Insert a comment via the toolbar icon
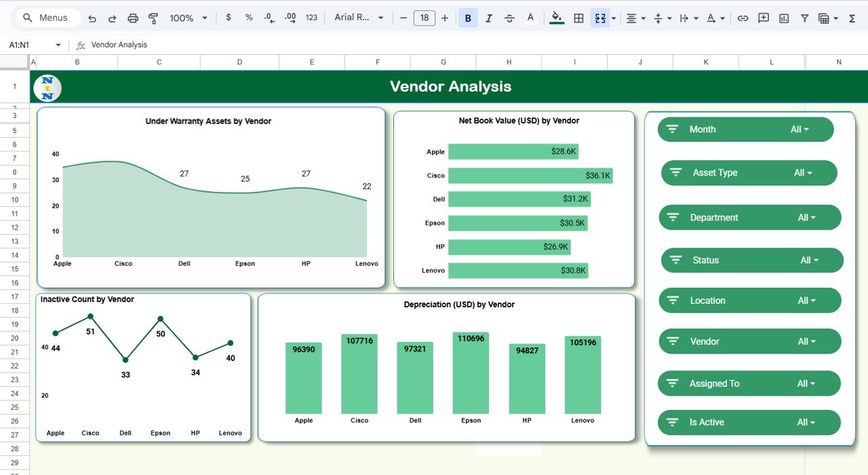Viewport: 868px width, 475px height. coord(763,18)
